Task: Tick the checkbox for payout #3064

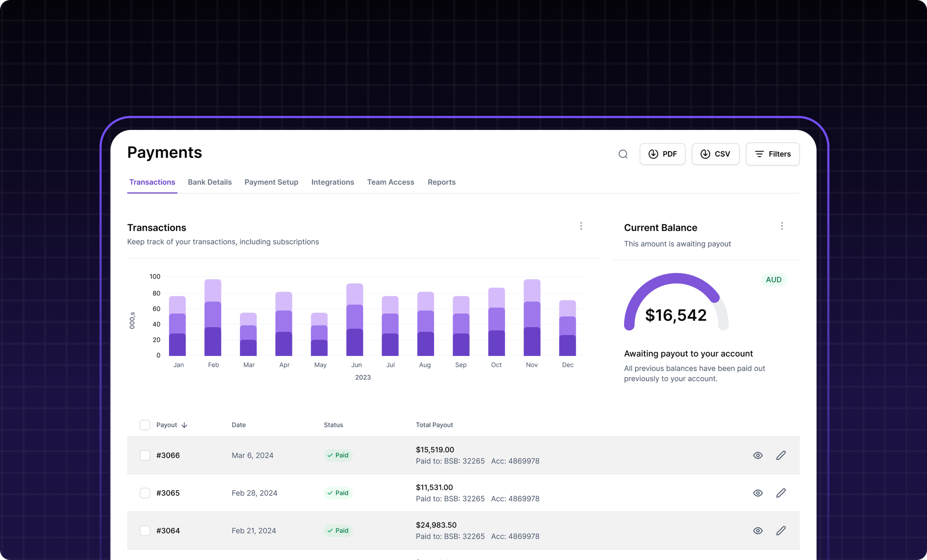Action: click(x=145, y=531)
